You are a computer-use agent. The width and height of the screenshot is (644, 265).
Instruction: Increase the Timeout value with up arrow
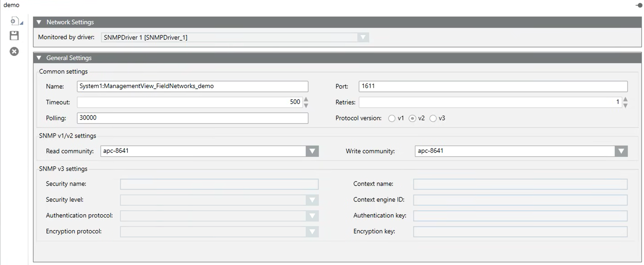[306, 99]
